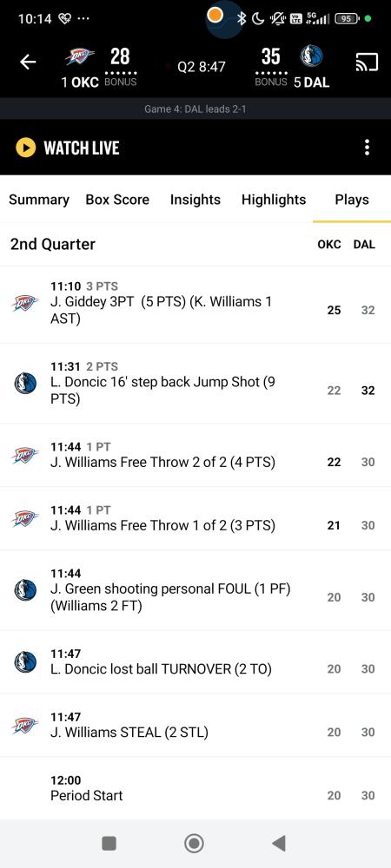Tap the yellow Watch Live play icon

pos(25,148)
